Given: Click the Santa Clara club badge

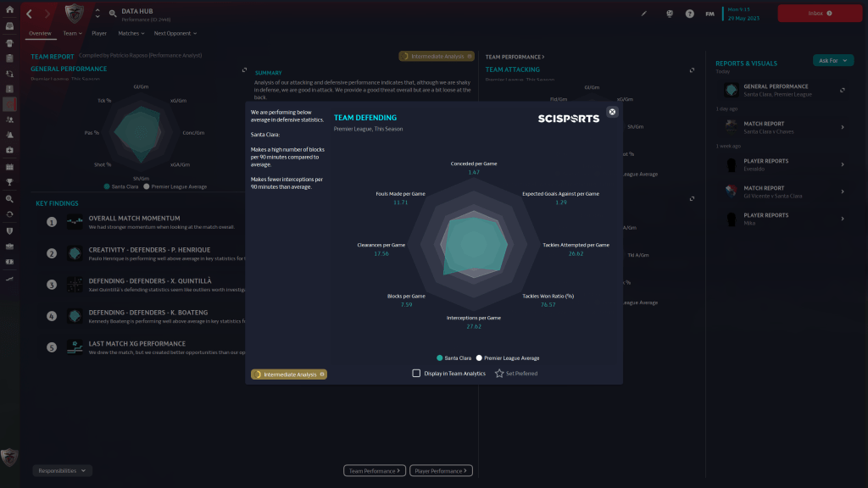Looking at the screenshot, I should coord(75,14).
